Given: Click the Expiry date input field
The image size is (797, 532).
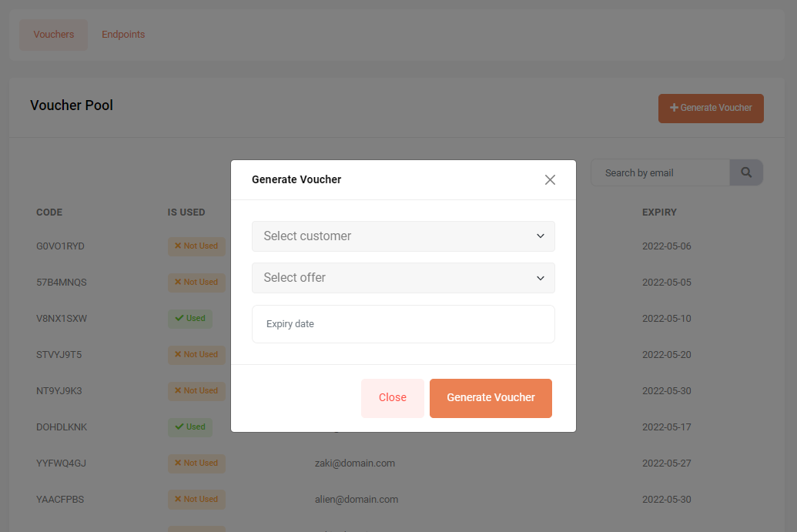Looking at the screenshot, I should 403,324.
